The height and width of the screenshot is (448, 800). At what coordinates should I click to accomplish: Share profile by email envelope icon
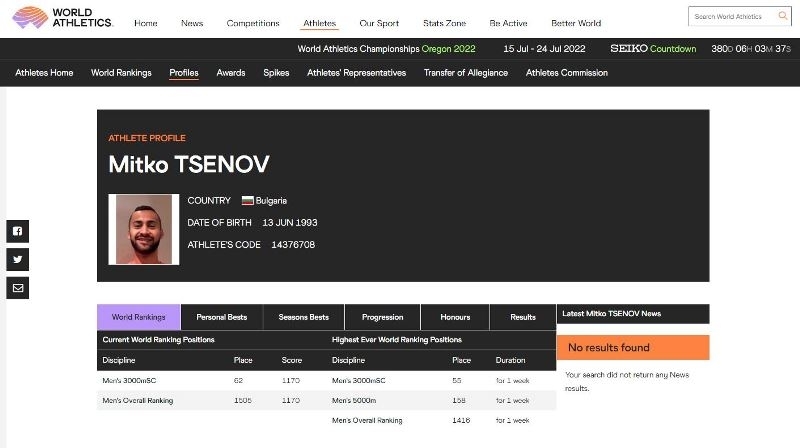(x=18, y=288)
